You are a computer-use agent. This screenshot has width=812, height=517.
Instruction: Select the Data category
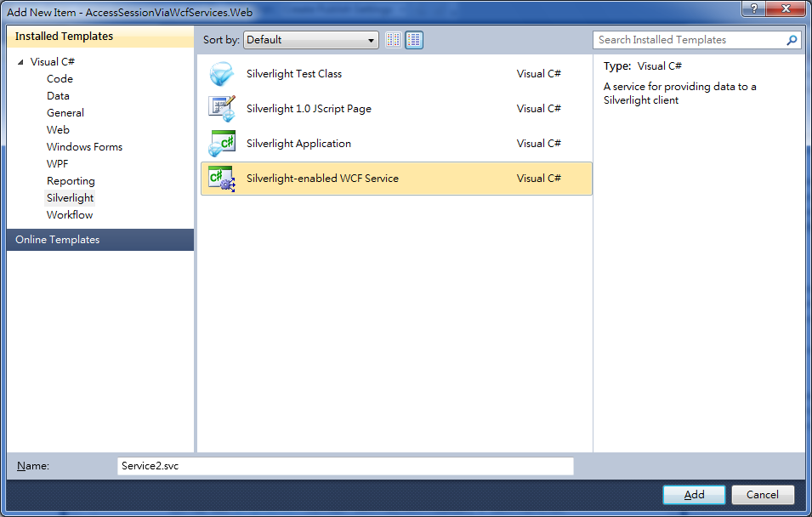[58, 96]
